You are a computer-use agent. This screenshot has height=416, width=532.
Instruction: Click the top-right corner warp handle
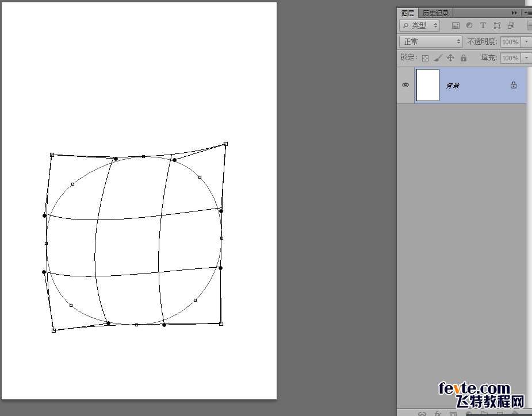225,144
